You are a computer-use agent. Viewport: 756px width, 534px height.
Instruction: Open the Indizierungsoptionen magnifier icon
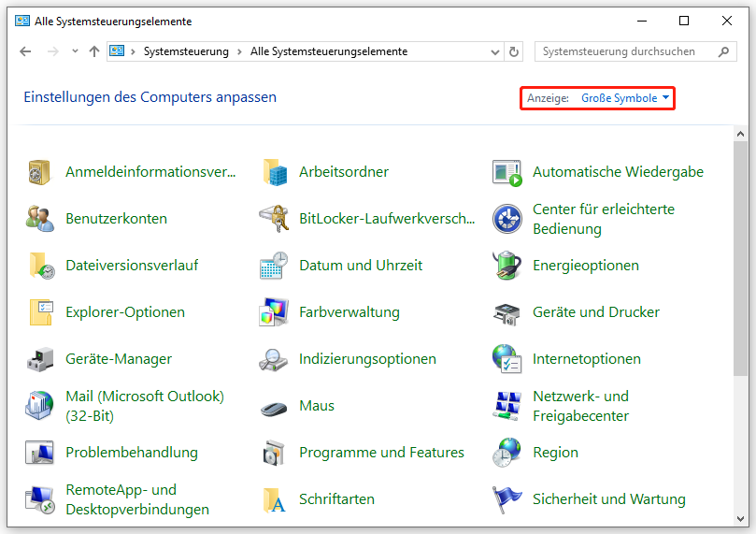coord(274,360)
